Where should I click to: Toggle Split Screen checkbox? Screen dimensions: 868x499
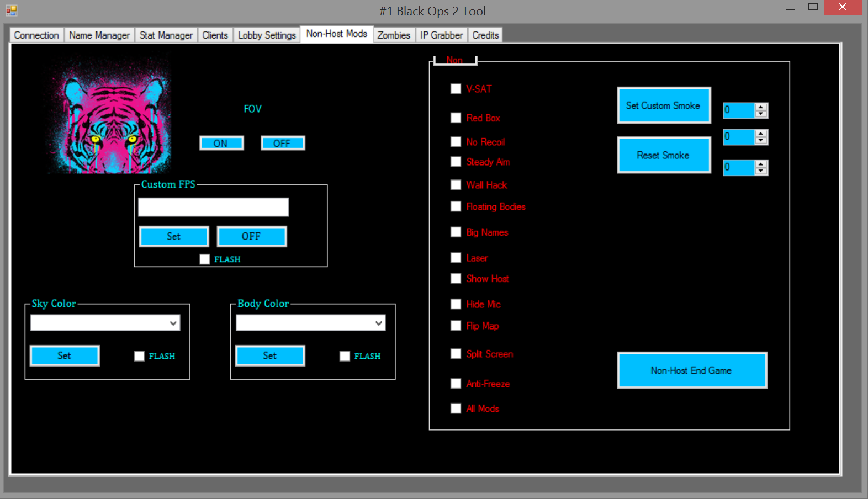point(456,354)
